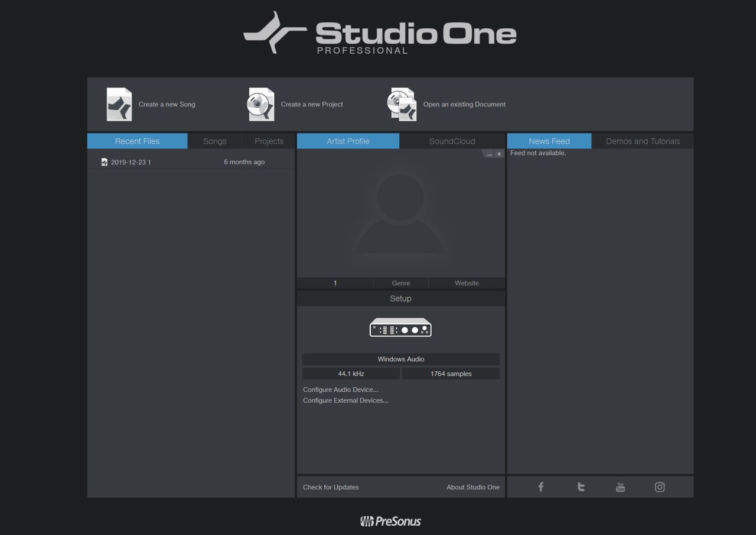Edit the artist name field showing 1
Screen dimensions: 756x535
tap(335, 283)
